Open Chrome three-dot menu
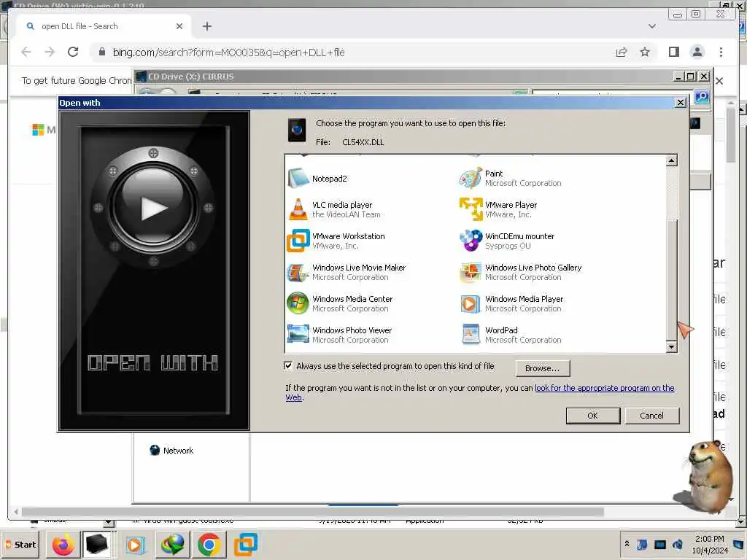The height and width of the screenshot is (560, 747). pyautogui.click(x=721, y=52)
